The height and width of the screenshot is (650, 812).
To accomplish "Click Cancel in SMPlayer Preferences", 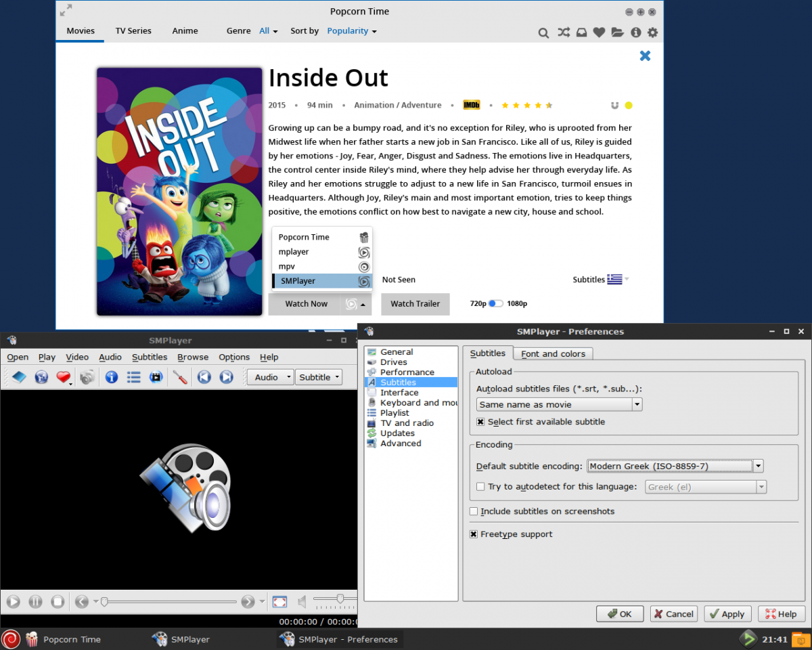I will [x=674, y=614].
